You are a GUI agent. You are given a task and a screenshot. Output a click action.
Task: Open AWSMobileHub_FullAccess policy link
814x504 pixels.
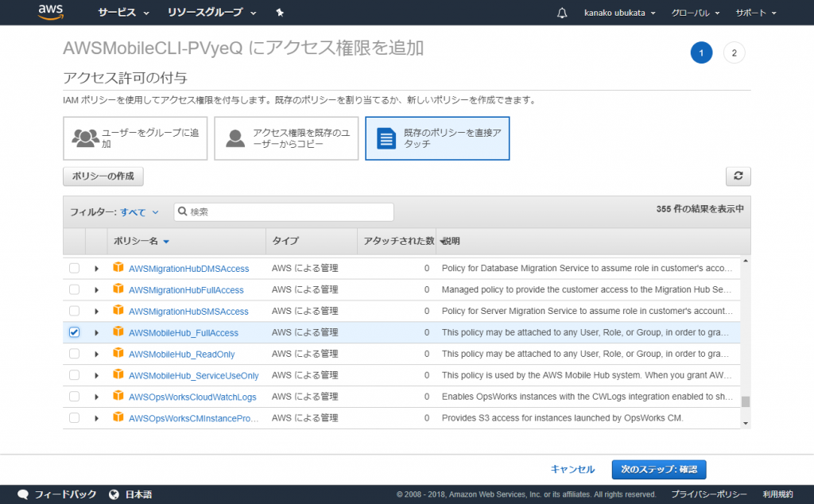[184, 333]
